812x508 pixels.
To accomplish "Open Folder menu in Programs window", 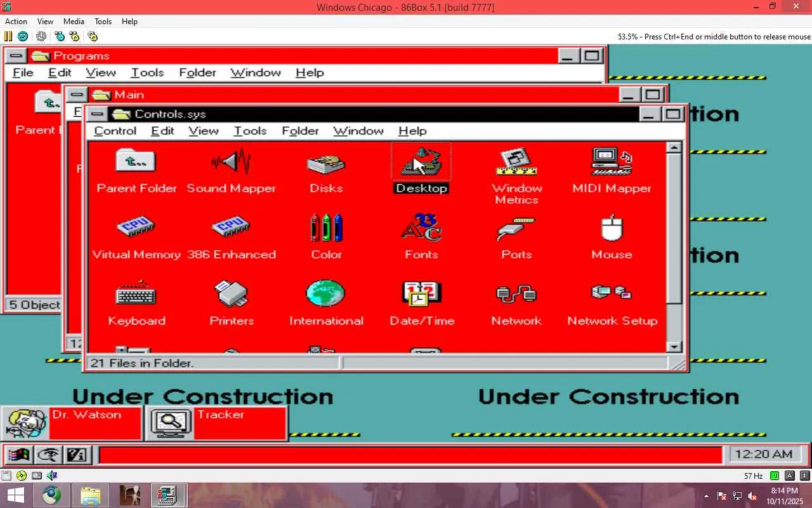I will coord(197,72).
